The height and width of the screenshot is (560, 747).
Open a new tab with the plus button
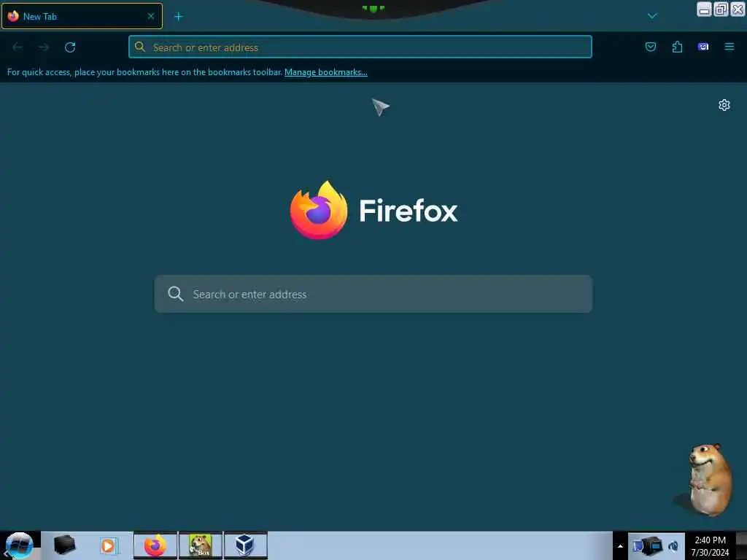(179, 17)
